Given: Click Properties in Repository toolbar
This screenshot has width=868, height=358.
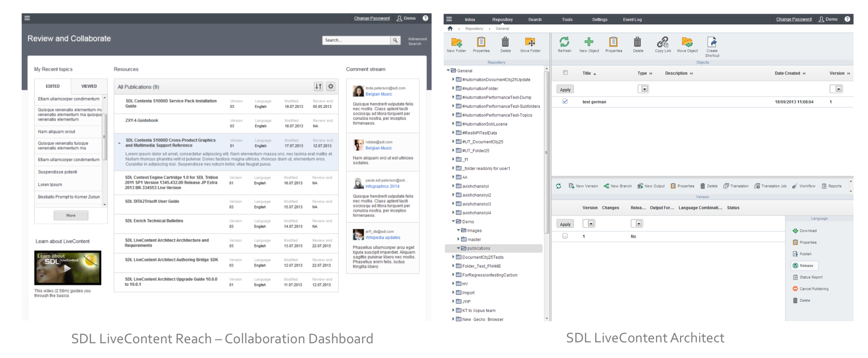Looking at the screenshot, I should point(481,45).
